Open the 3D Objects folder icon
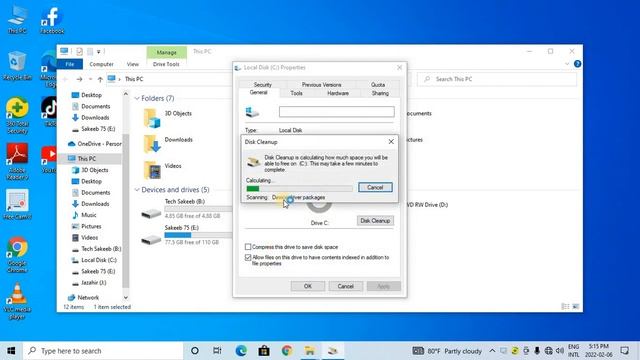Image resolution: width=640 pixels, height=360 pixels. [152, 118]
